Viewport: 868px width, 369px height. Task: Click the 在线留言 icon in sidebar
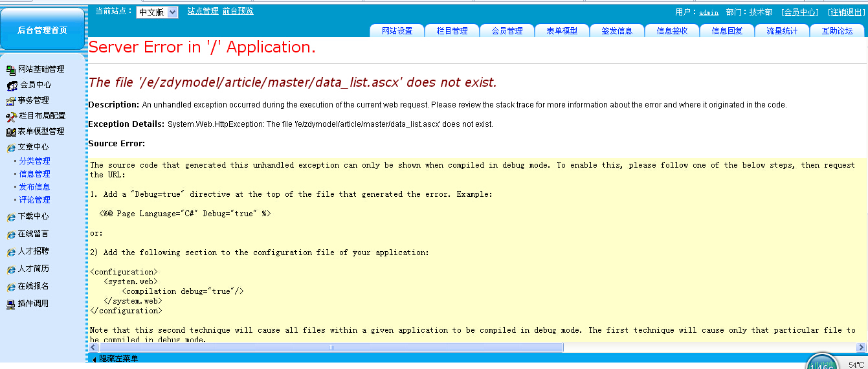(x=10, y=234)
